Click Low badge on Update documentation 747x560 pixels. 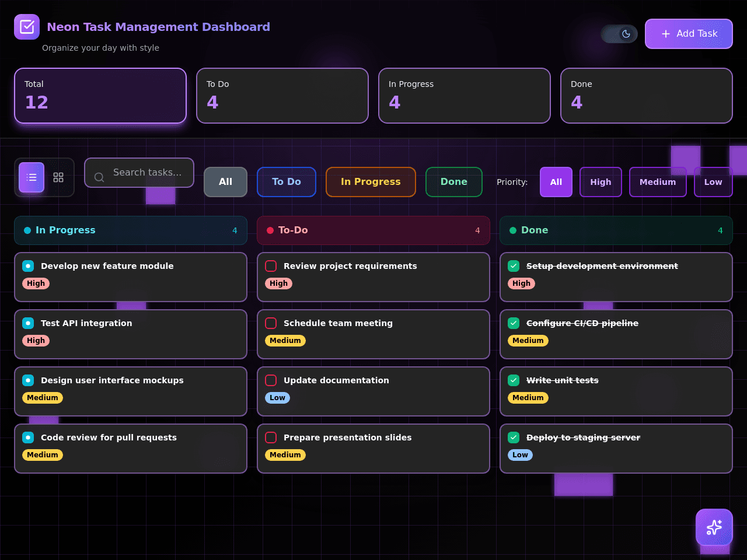tap(277, 398)
